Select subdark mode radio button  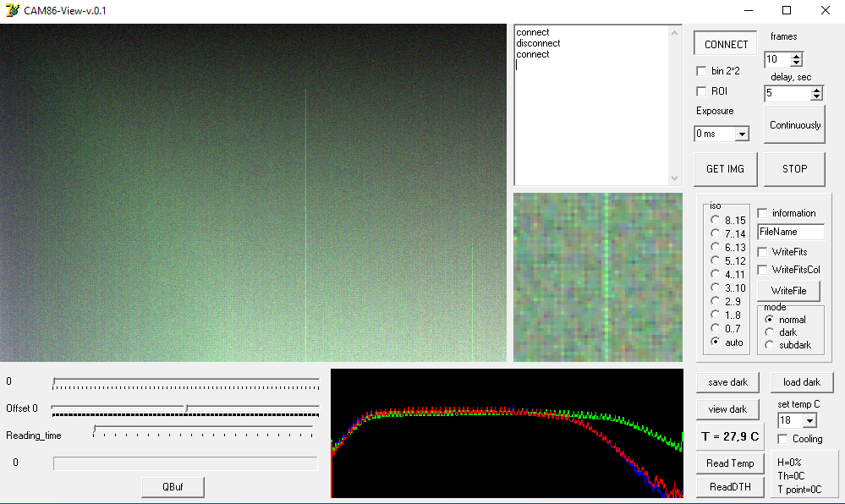click(x=770, y=345)
